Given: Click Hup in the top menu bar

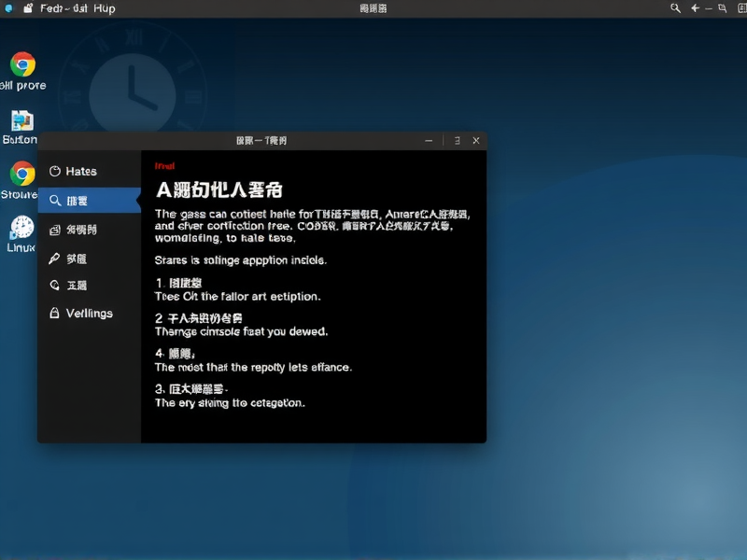Looking at the screenshot, I should click(x=103, y=7).
